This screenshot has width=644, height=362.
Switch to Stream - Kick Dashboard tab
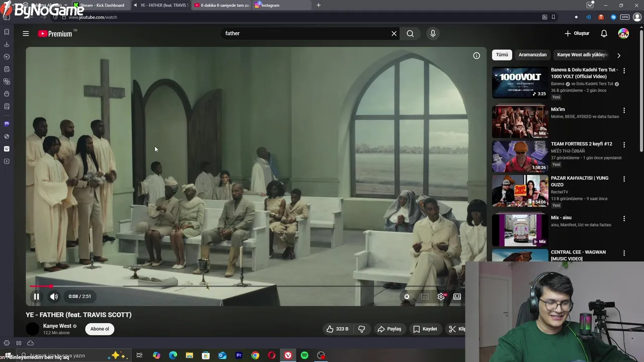[x=101, y=5]
